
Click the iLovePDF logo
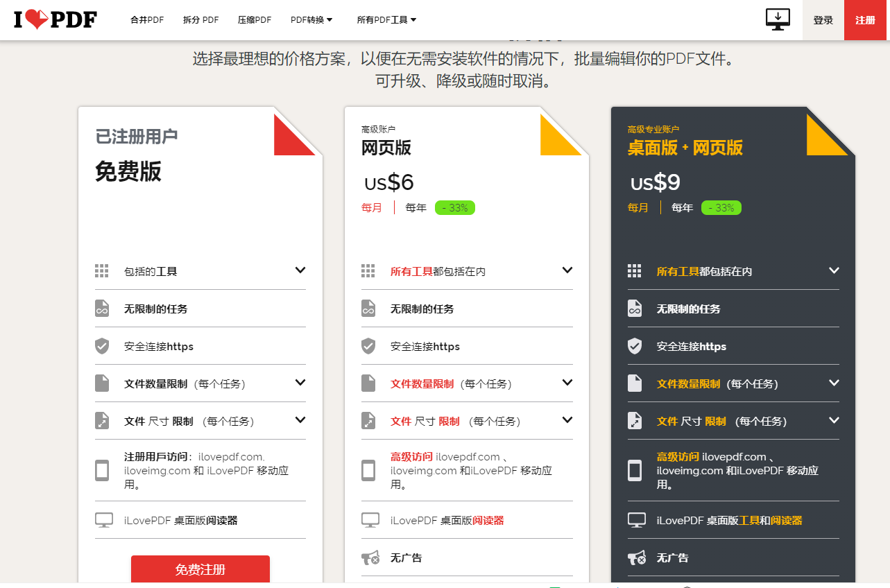(55, 19)
